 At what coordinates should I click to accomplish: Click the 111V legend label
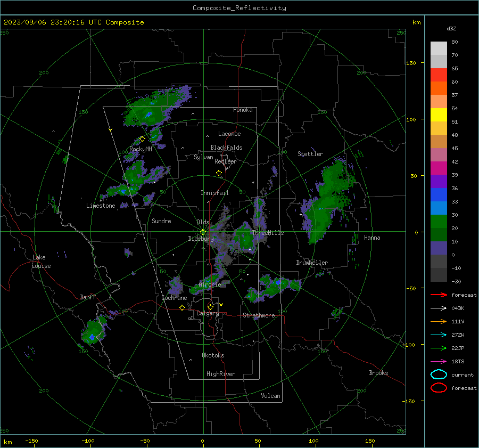pos(458,321)
